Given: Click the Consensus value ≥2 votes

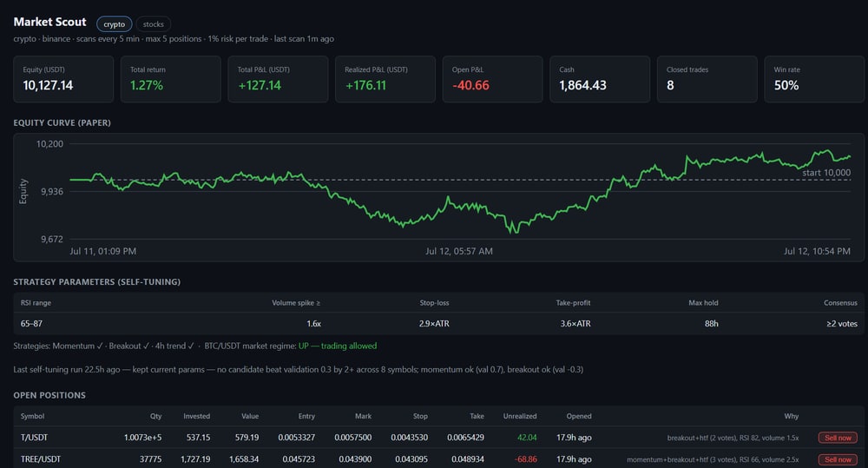Looking at the screenshot, I should (841, 324).
